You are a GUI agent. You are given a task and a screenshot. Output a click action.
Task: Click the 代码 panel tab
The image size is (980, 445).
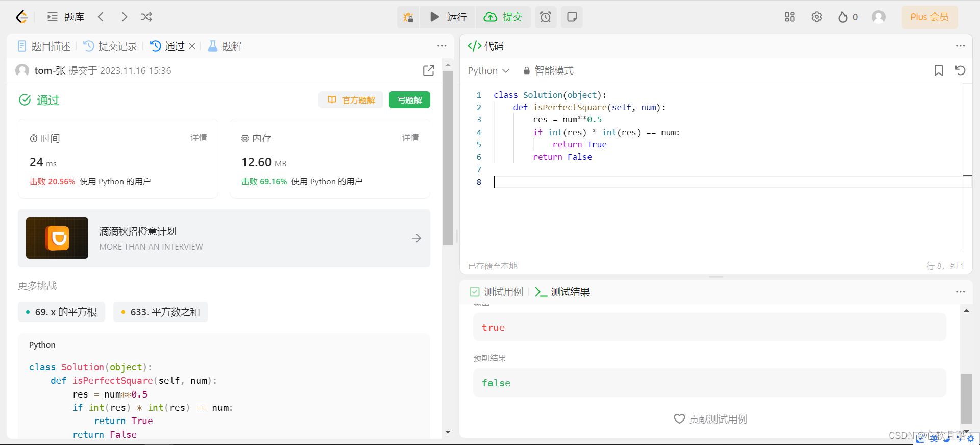coord(486,46)
